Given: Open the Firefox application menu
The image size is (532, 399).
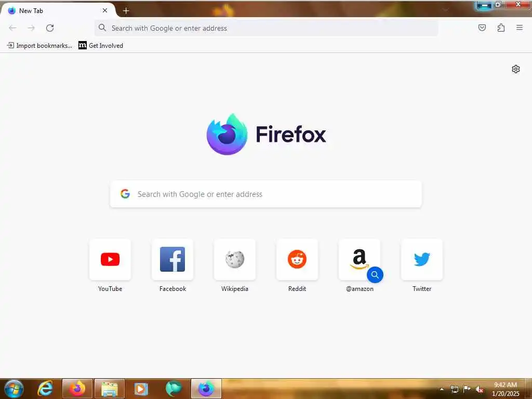Looking at the screenshot, I should click(520, 28).
